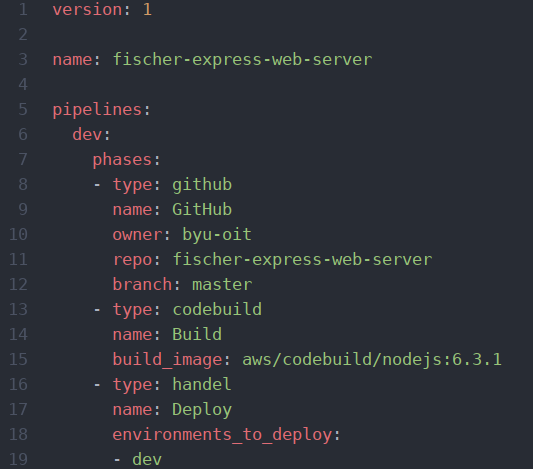Click the dev key on line 6
This screenshot has height=469, width=533.
point(87,134)
